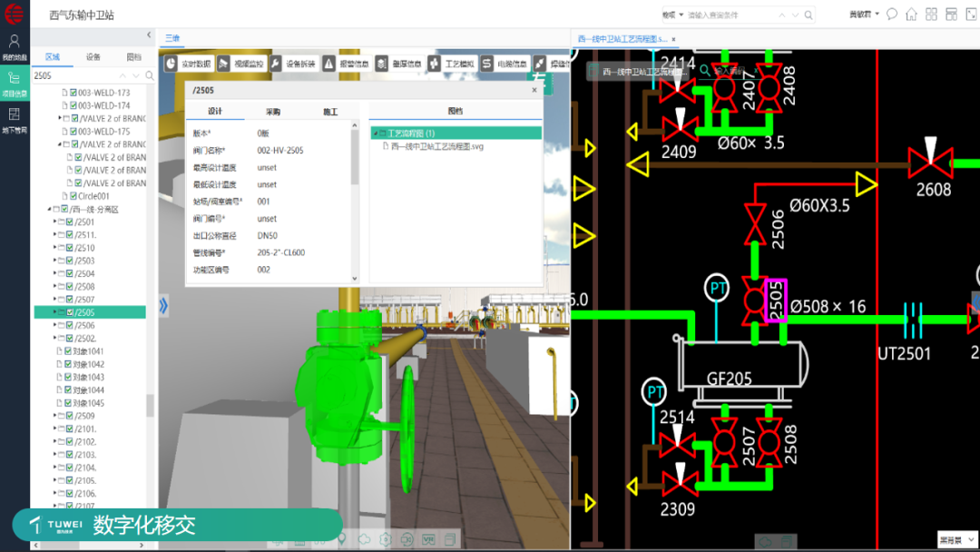Screen dimensions: 980x552
Task: Collapse the 西一线-分离区 tree node
Action: click(49, 209)
